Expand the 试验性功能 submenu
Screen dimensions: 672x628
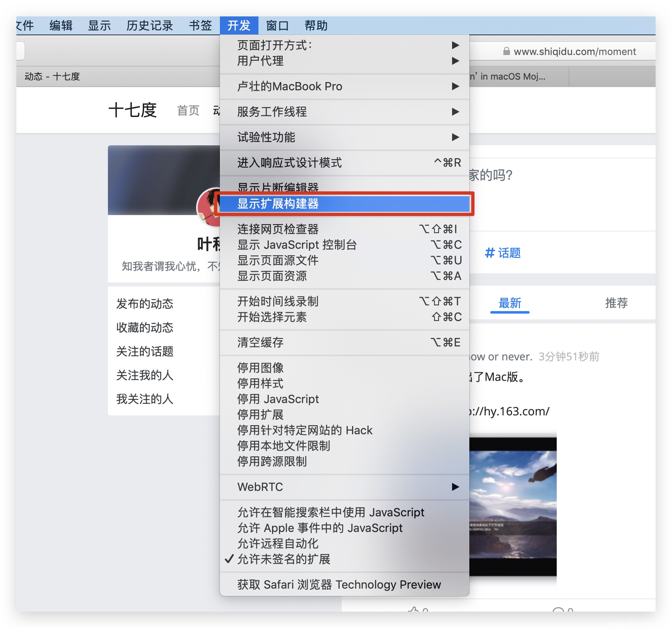[345, 137]
